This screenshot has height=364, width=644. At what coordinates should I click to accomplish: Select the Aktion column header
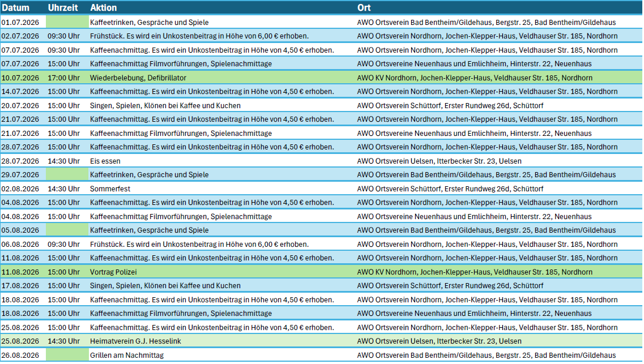click(x=104, y=8)
